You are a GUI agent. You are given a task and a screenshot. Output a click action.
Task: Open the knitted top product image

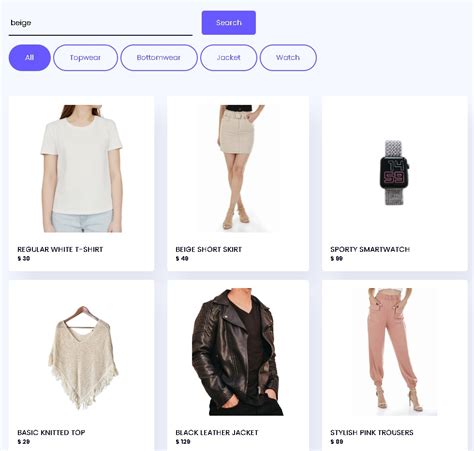pyautogui.click(x=83, y=358)
